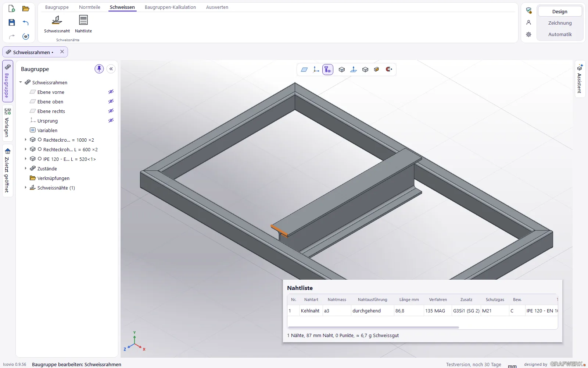Show the Ebene vorne plane
The width and height of the screenshot is (588, 368).
coord(111,92)
